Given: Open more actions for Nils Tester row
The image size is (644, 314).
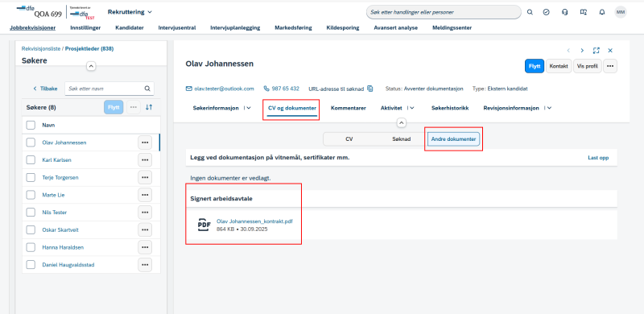Looking at the screenshot, I should 145,213.
